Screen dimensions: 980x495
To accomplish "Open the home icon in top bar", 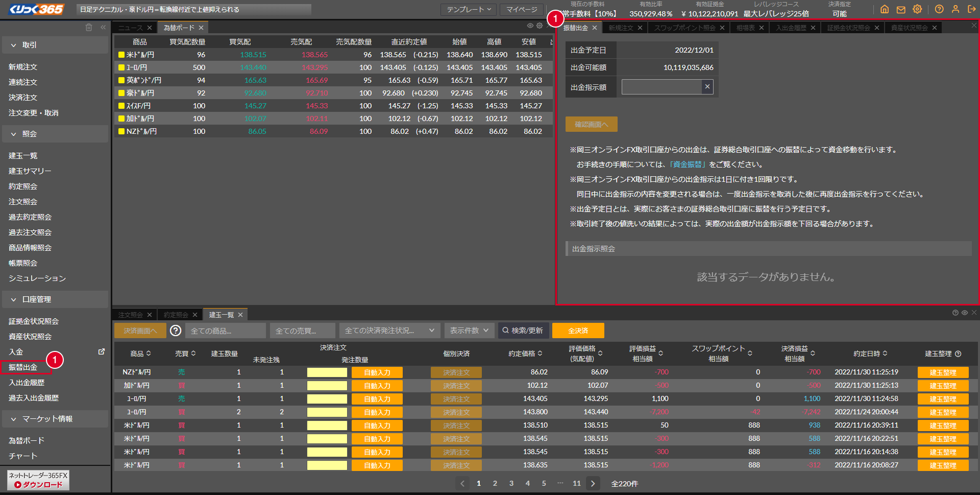I will (885, 9).
